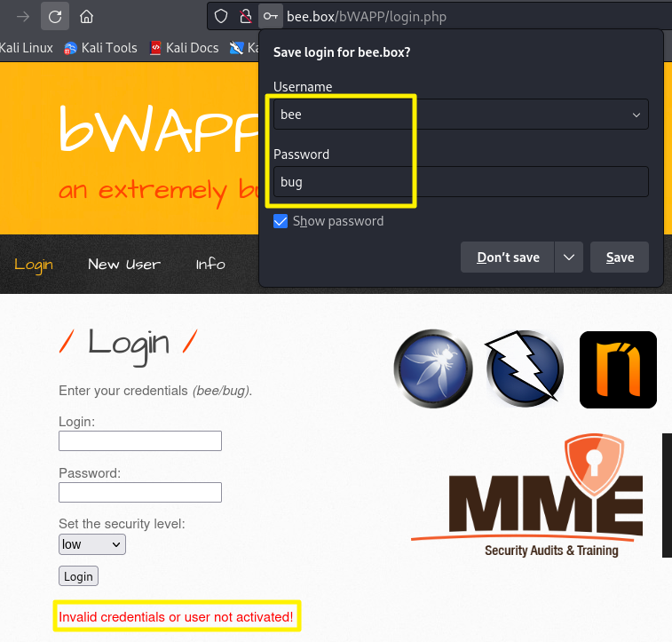Open the Kali Linux bookmark
This screenshot has height=642, width=672.
click(x=26, y=48)
